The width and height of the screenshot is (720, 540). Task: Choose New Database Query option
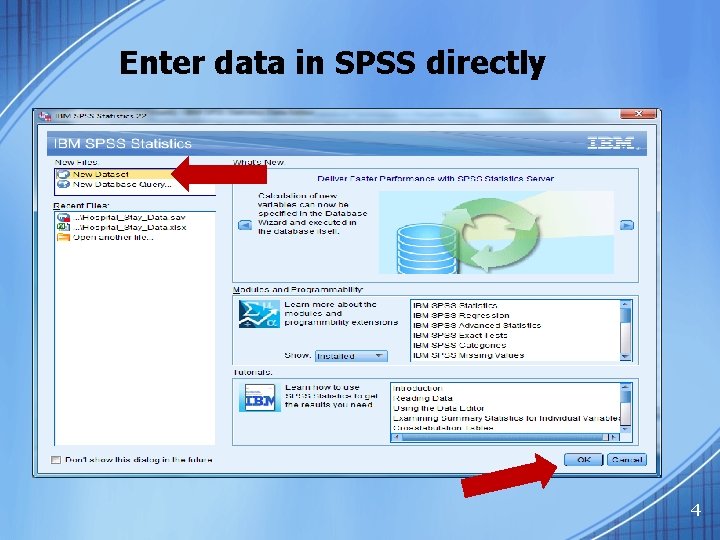tap(122, 185)
